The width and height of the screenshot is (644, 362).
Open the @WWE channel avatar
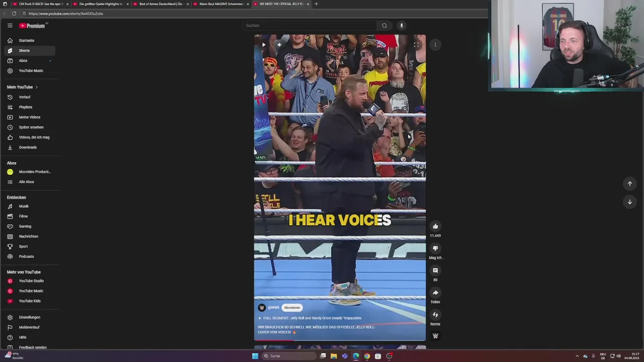click(262, 308)
